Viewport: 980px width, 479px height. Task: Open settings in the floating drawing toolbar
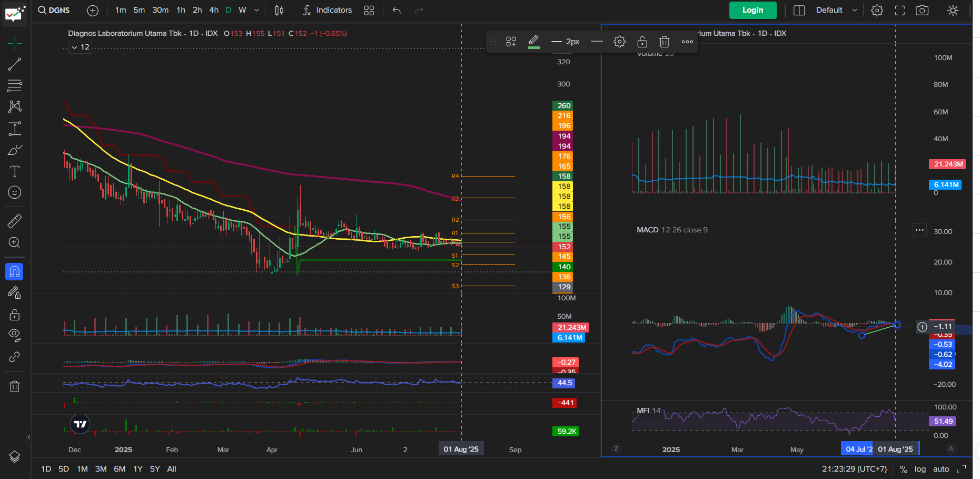pyautogui.click(x=620, y=42)
